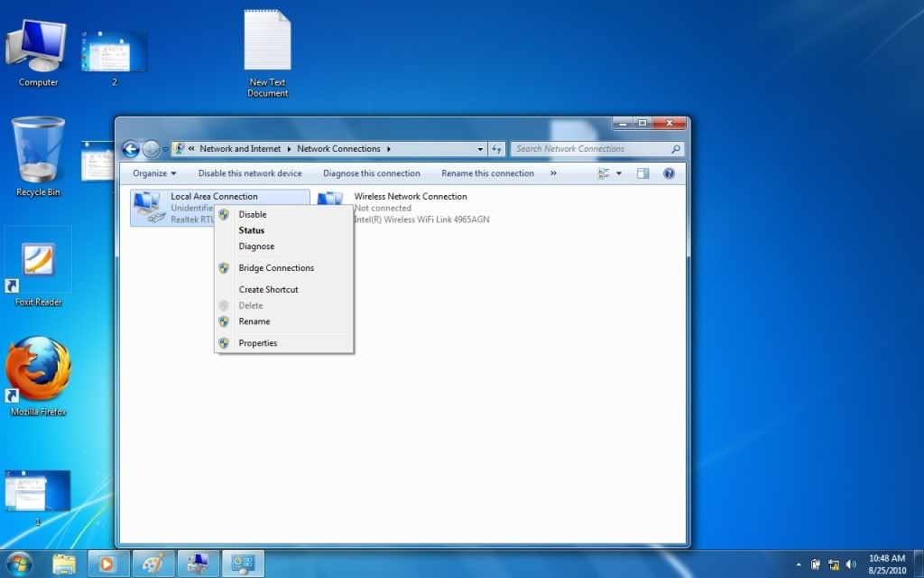The image size is (924, 578).
Task: Select the desktop screenshot file named 1
Action: 38,497
